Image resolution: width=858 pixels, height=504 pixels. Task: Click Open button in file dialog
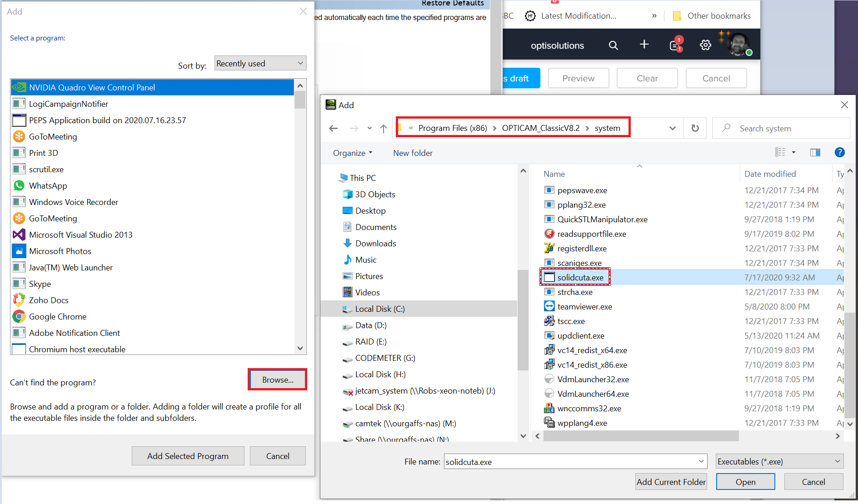(x=745, y=482)
